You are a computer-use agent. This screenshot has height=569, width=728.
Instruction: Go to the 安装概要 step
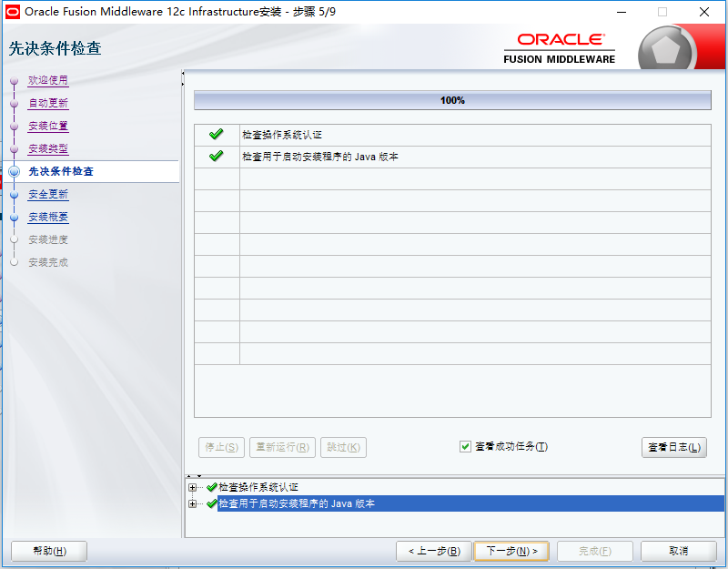pyautogui.click(x=48, y=217)
